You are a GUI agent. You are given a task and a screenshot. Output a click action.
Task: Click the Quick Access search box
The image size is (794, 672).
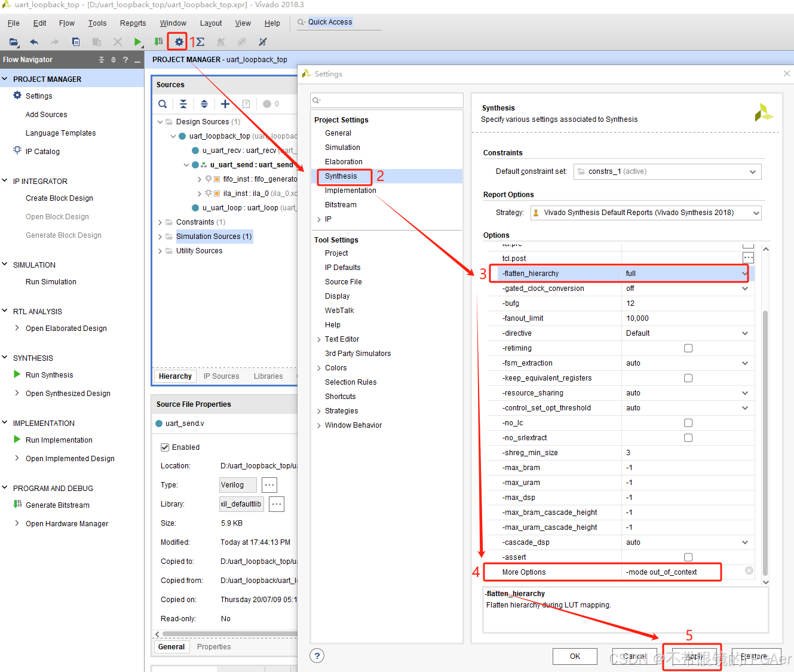(x=339, y=22)
